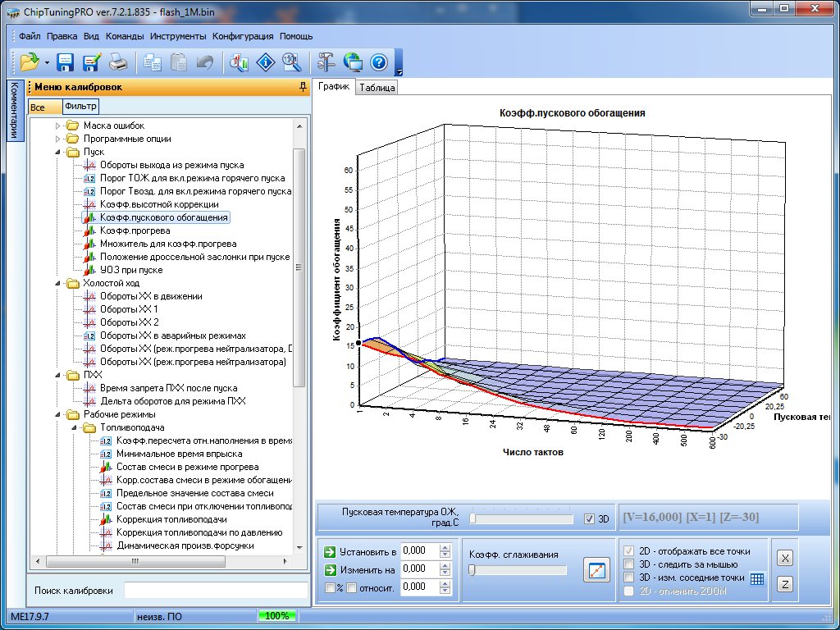
Task: Open dropdown arrow beside open file icon
Action: (47, 62)
